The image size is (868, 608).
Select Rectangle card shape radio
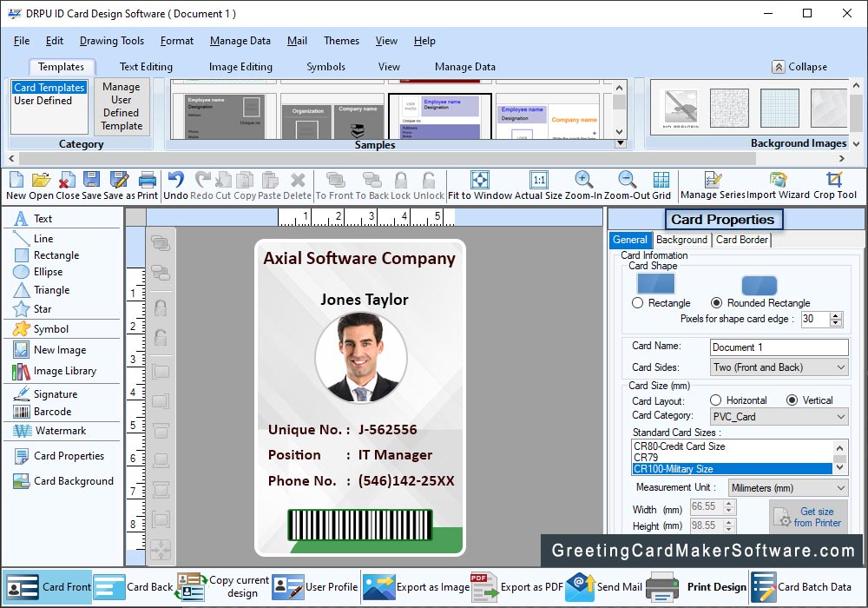(x=638, y=303)
